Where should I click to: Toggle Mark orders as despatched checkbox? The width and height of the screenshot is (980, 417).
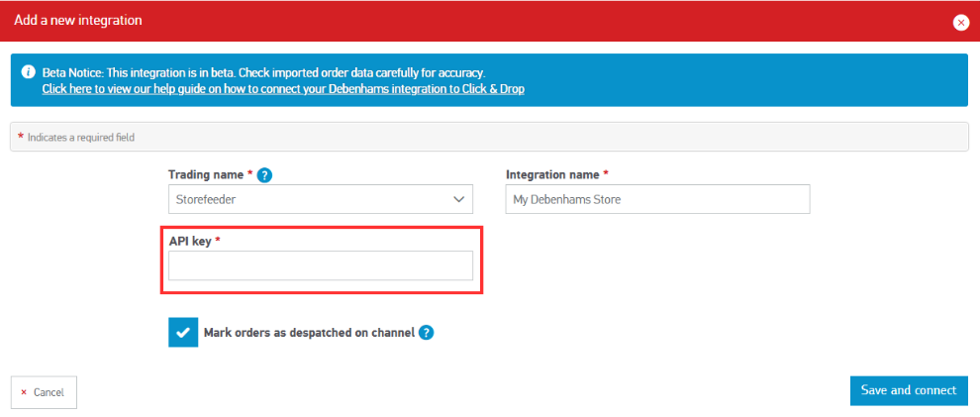183,333
